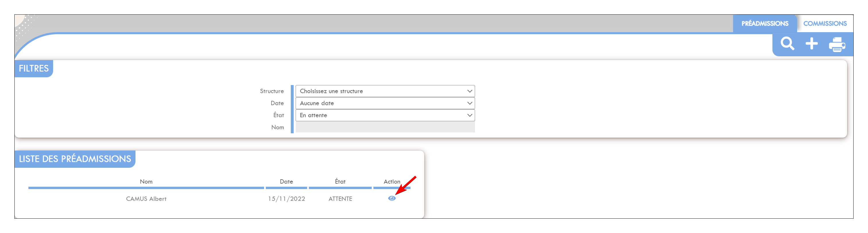Image resolution: width=868 pixels, height=233 pixels.
Task: Click the Structure filter label
Action: tap(272, 91)
